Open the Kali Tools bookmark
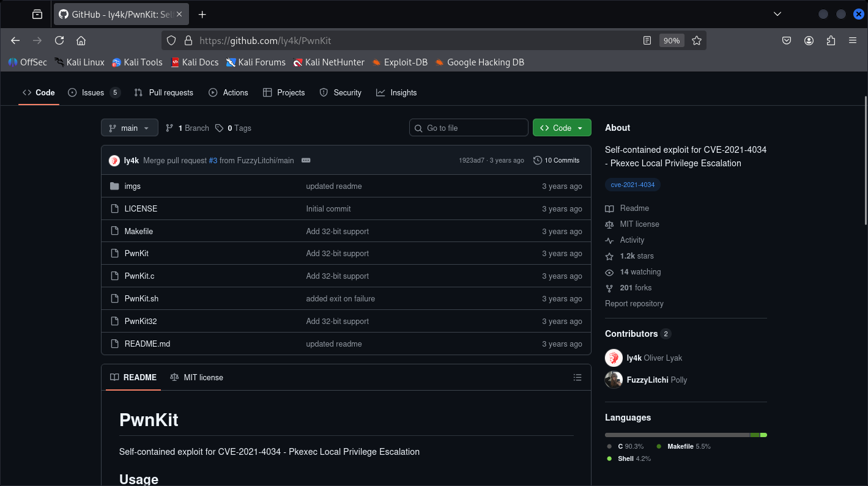Image resolution: width=868 pixels, height=486 pixels. point(137,62)
